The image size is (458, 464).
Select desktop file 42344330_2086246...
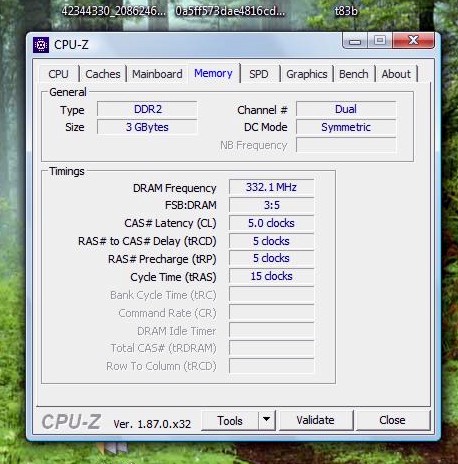click(x=113, y=11)
